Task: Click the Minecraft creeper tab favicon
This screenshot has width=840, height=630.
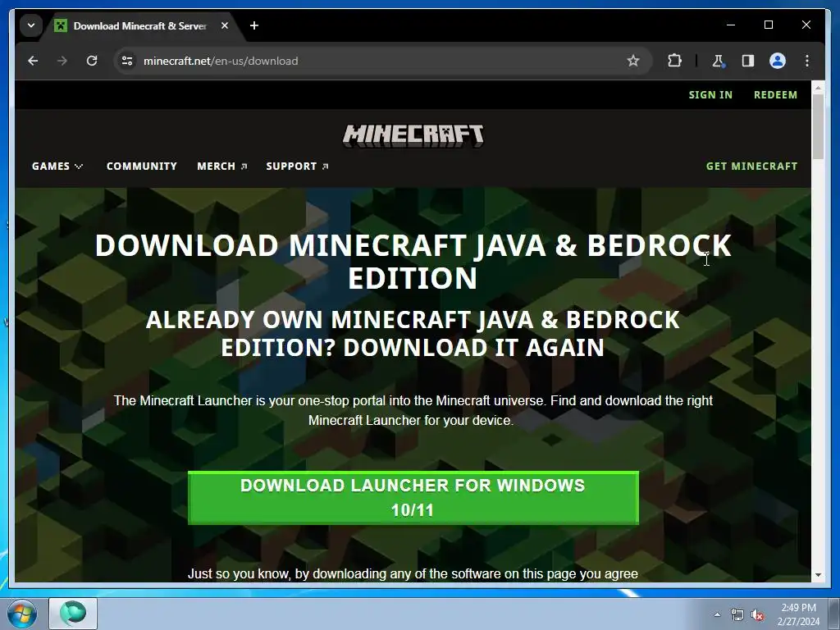Action: click(61, 25)
